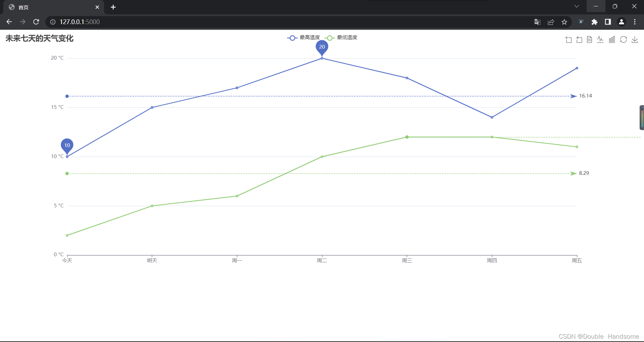Toggle the 最高温度 legend series
The height and width of the screenshot is (342, 644).
click(x=304, y=38)
